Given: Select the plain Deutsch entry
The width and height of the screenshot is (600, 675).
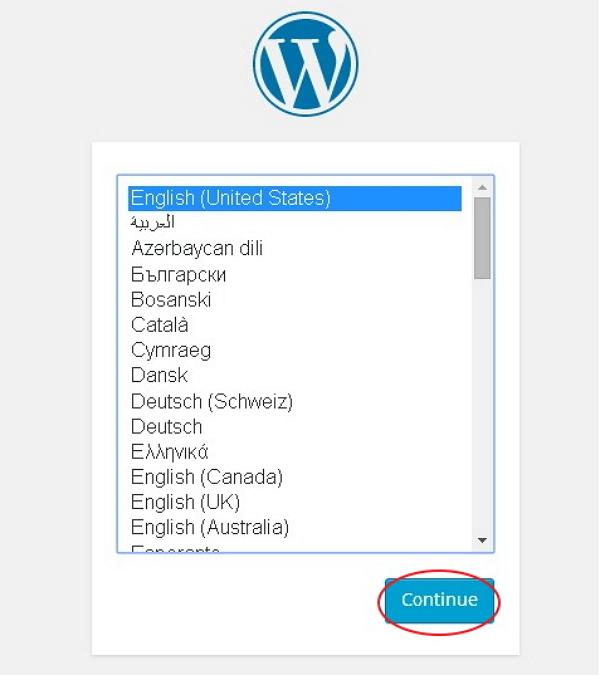Looking at the screenshot, I should (x=166, y=426).
